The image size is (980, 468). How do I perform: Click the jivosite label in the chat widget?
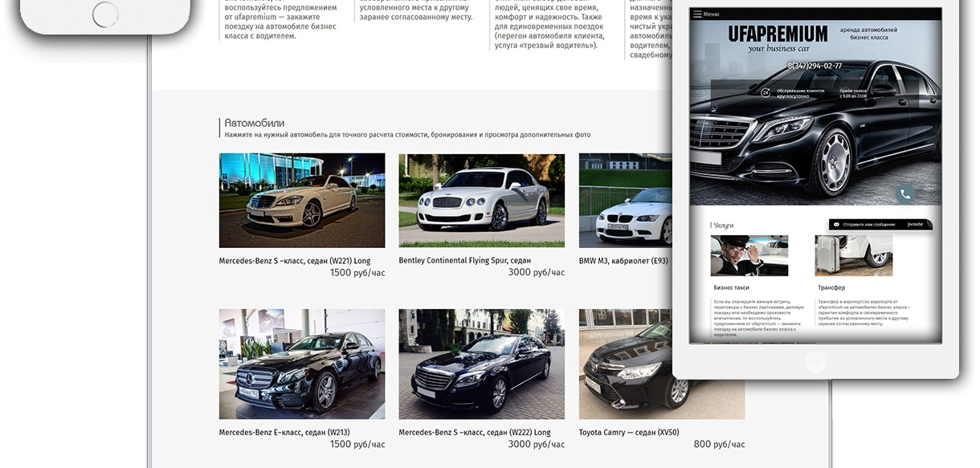click(915, 225)
